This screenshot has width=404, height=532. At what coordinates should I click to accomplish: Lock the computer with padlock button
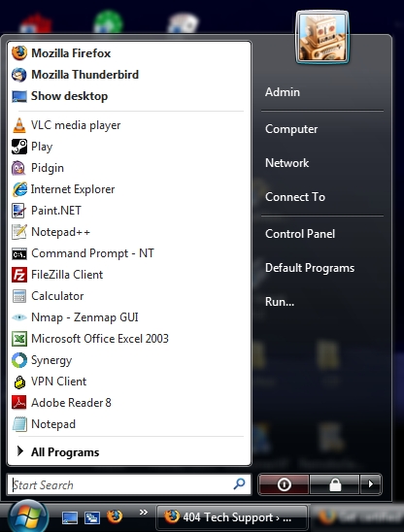pyautogui.click(x=335, y=484)
